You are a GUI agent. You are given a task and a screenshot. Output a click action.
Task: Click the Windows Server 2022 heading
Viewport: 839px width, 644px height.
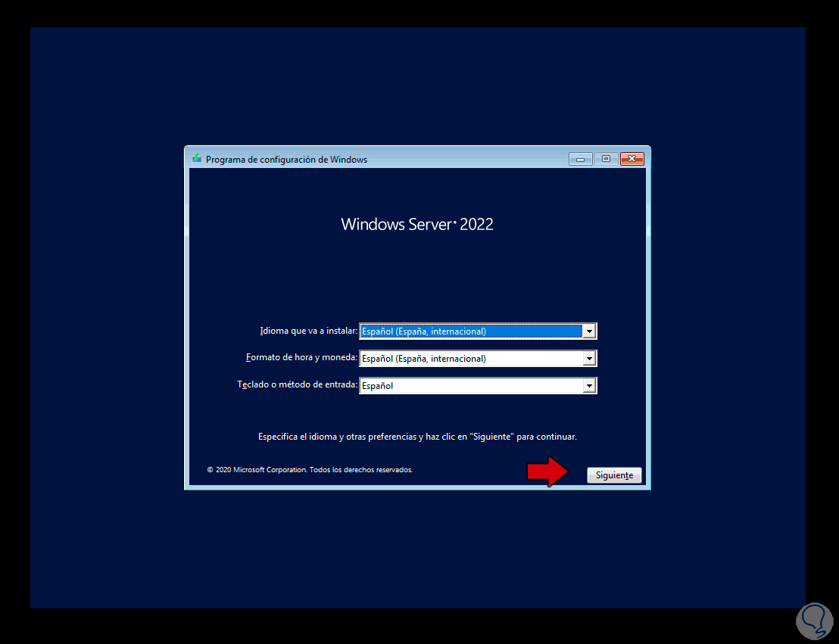pos(416,224)
